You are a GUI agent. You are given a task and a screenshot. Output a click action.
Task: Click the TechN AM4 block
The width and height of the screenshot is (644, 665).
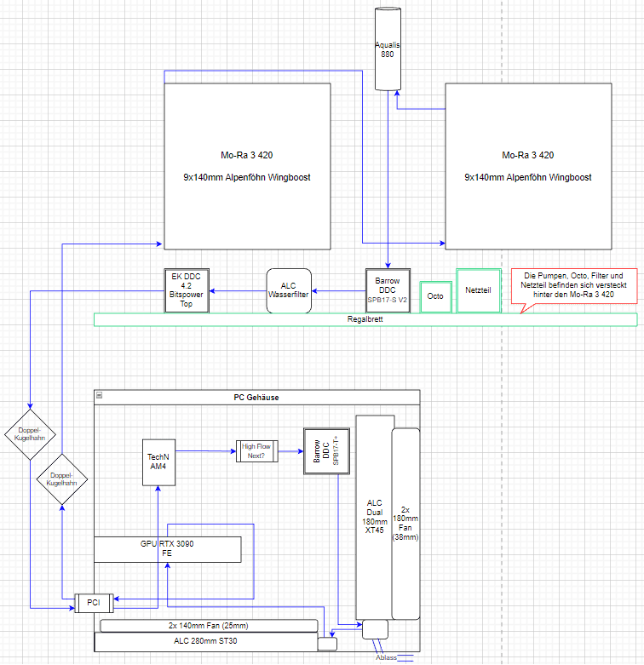click(158, 462)
